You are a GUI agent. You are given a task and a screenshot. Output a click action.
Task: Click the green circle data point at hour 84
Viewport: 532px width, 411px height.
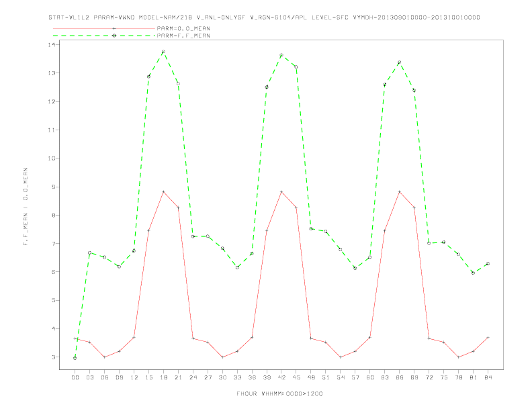[488, 263]
